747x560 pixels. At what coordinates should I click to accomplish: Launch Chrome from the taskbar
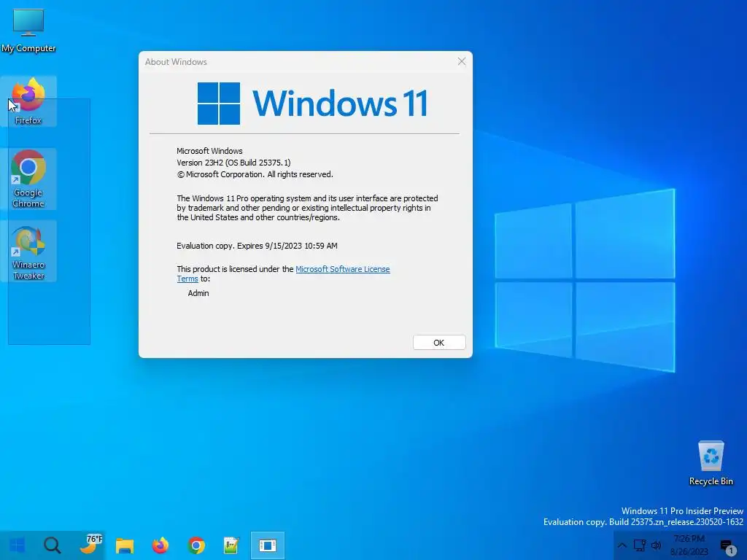click(196, 545)
